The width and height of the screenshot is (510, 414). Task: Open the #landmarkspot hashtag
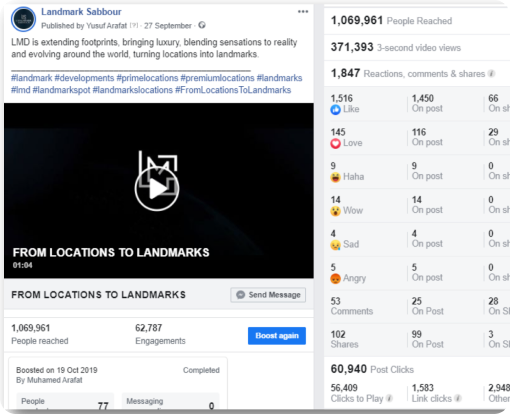click(x=61, y=90)
